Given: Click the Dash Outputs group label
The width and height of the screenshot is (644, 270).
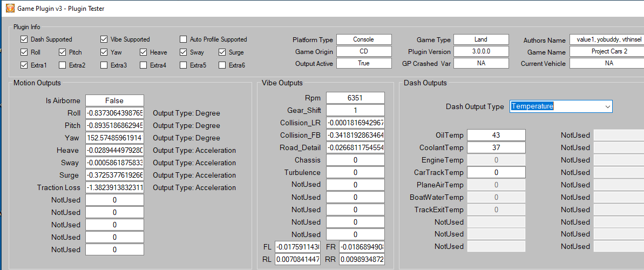Looking at the screenshot, I should click(425, 83).
